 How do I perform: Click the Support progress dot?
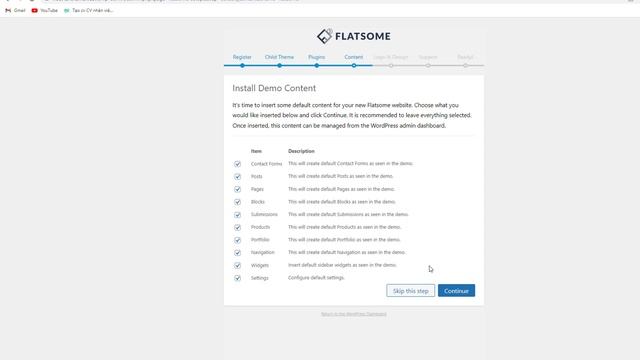[428, 65]
